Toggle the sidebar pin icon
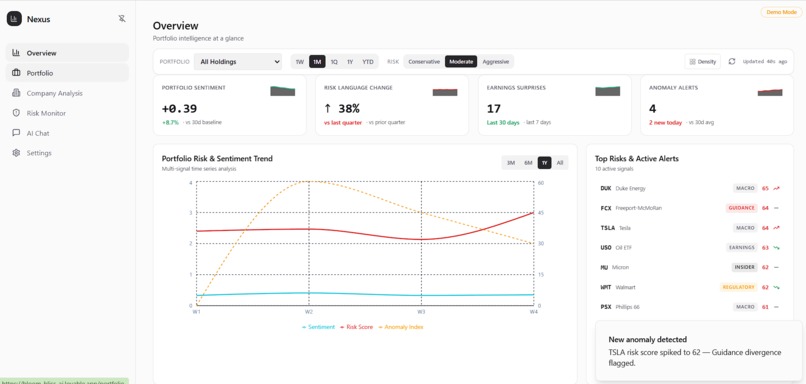This screenshot has width=806, height=384. 122,19
